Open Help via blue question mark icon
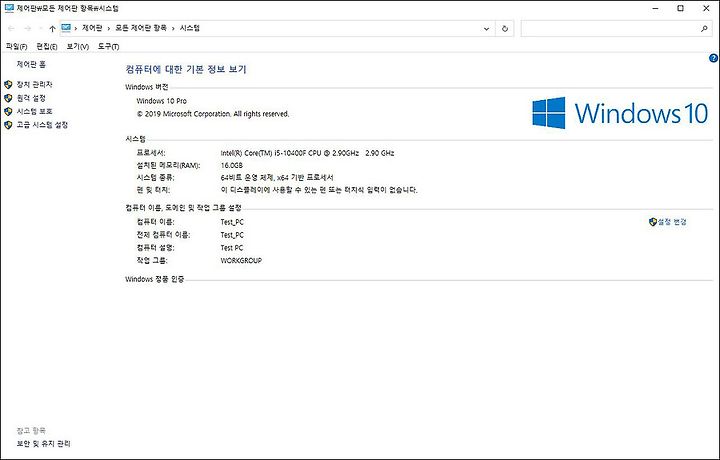Image resolution: width=720 pixels, height=460 pixels. (713, 58)
